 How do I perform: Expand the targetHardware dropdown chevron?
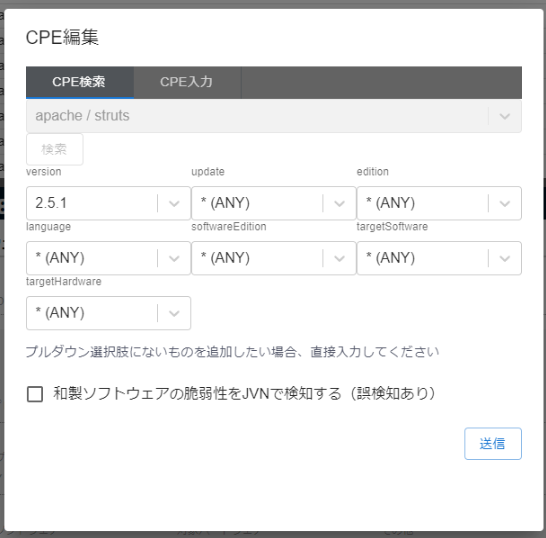(174, 313)
